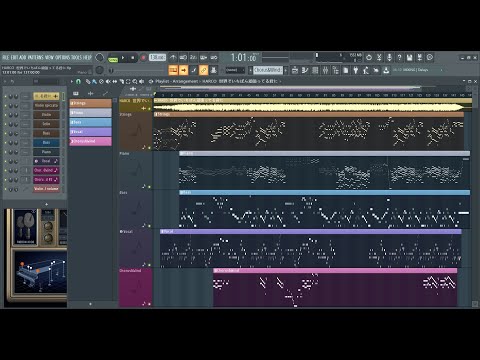480x360 pixels.
Task: Adjust the main volume knob
Action: [99, 57]
